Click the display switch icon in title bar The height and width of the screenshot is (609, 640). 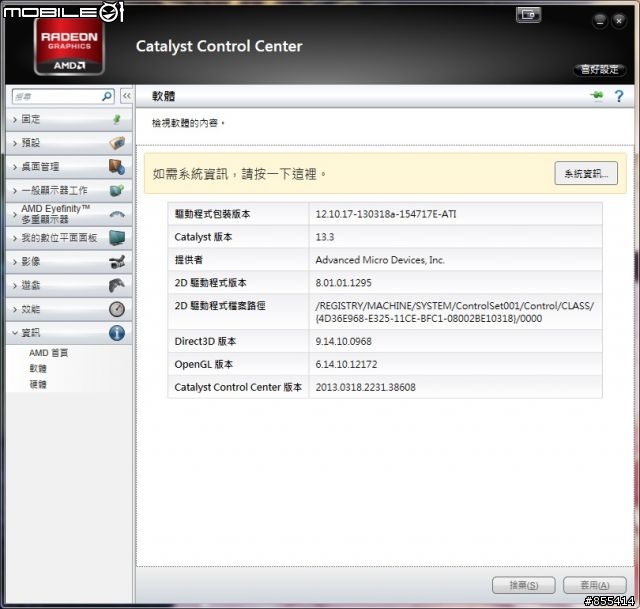pos(528,16)
